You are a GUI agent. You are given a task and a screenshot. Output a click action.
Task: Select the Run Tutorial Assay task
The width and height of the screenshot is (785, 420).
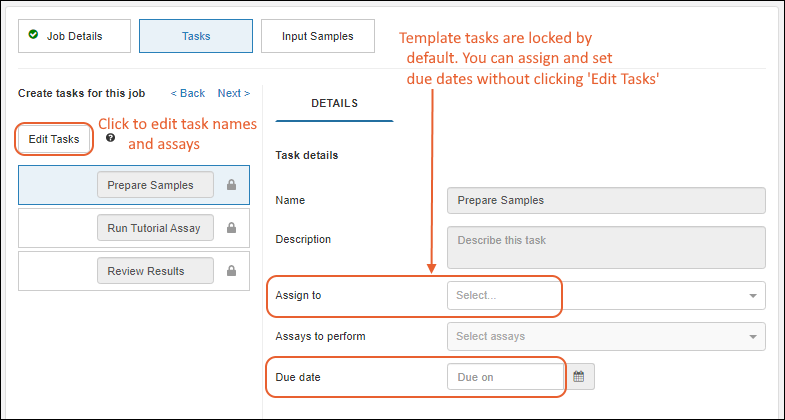tap(154, 228)
